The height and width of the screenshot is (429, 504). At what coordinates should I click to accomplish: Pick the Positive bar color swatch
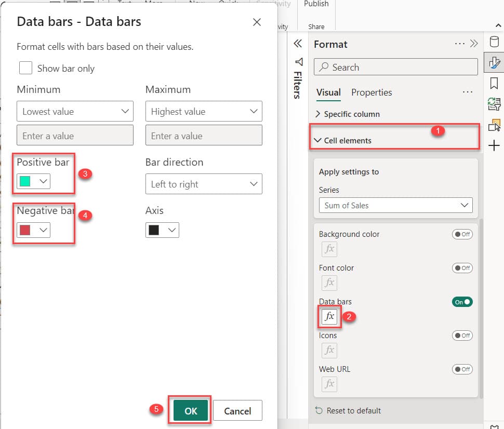(33, 181)
